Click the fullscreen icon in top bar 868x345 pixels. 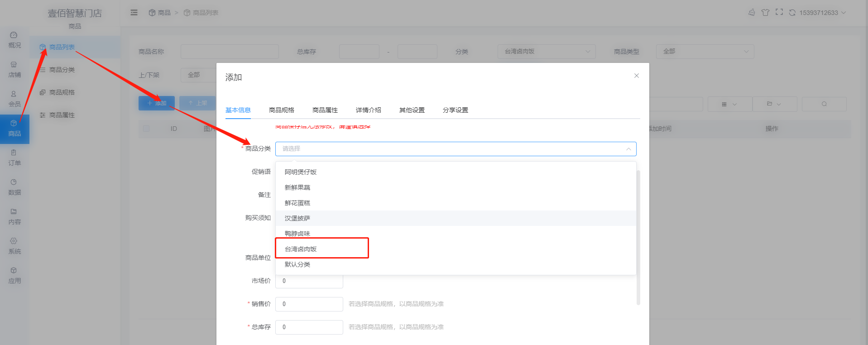coord(779,12)
